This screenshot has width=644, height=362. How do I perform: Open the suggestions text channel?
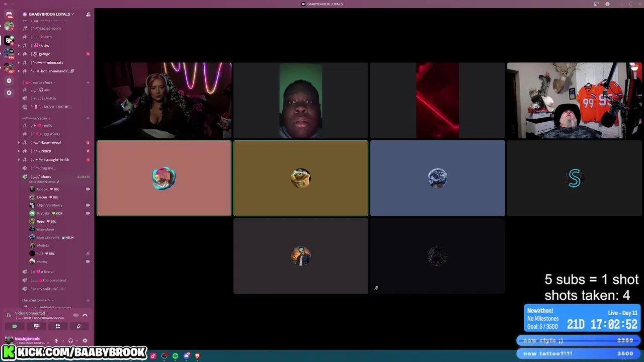[x=55, y=134]
